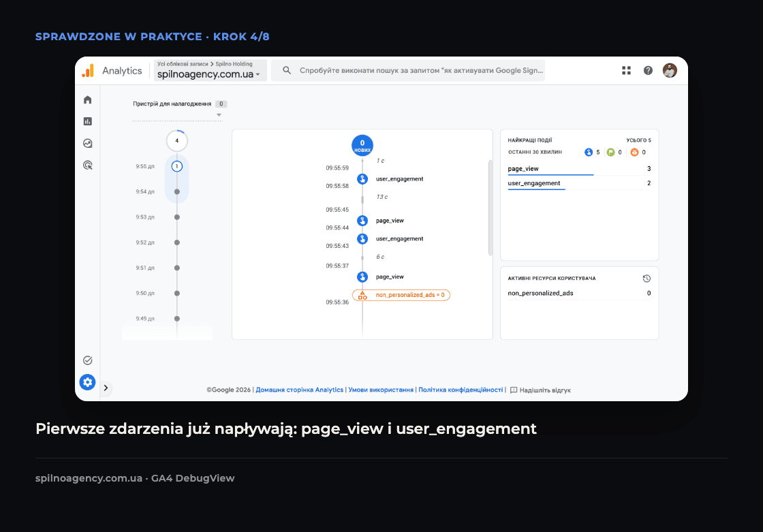This screenshot has width=763, height=532.
Task: Open the page_view event at 09:55:44
Action: point(381,221)
